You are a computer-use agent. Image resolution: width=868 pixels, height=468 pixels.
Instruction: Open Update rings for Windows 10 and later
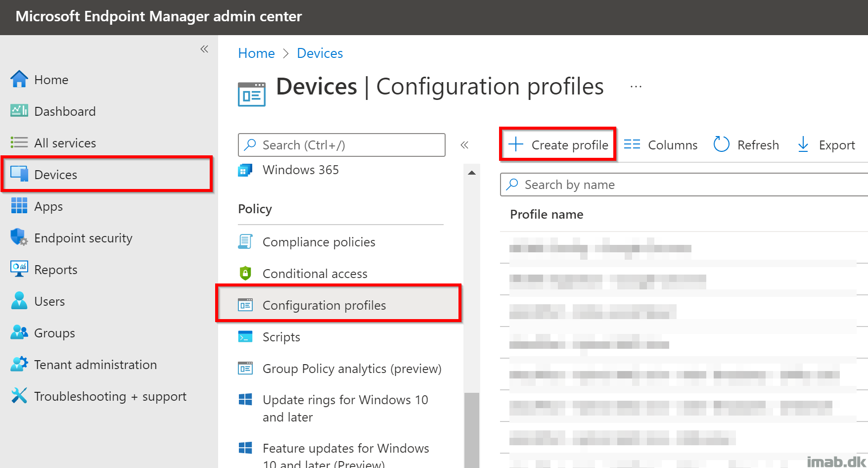point(345,408)
